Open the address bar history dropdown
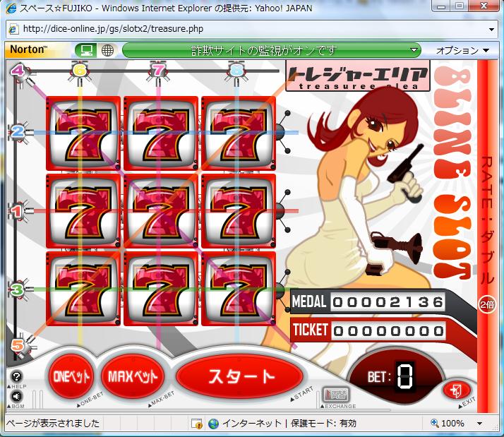504x437 pixels. (x=492, y=30)
